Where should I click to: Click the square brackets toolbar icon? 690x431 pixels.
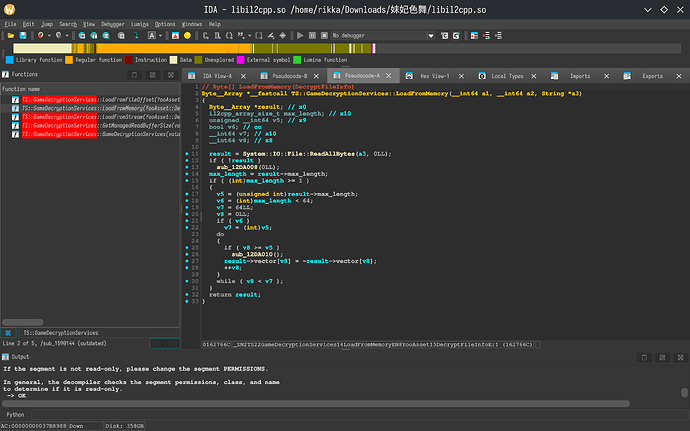(x=259, y=36)
